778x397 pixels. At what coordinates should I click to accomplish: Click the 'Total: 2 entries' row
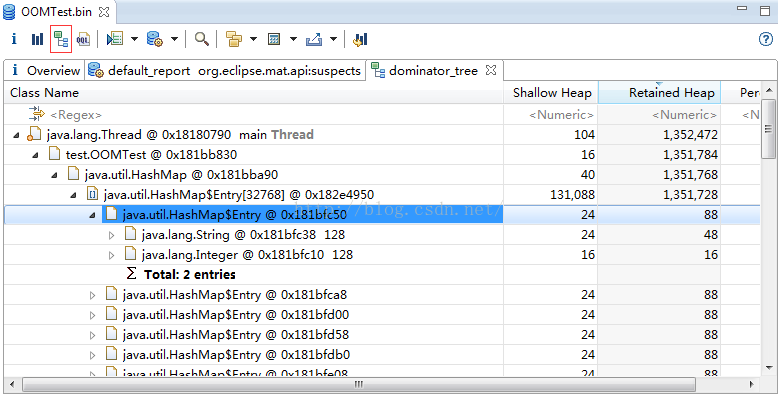[382, 274]
